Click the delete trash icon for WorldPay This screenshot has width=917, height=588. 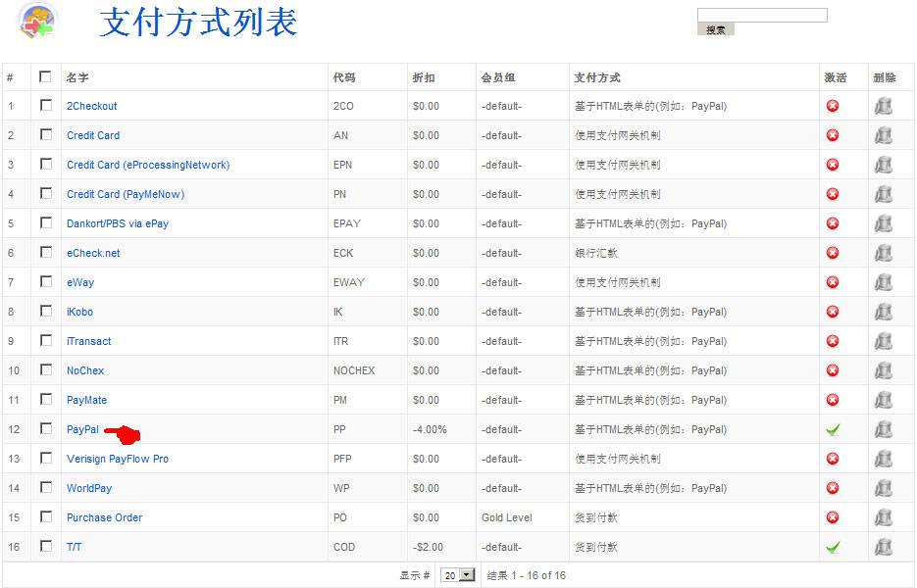click(884, 488)
